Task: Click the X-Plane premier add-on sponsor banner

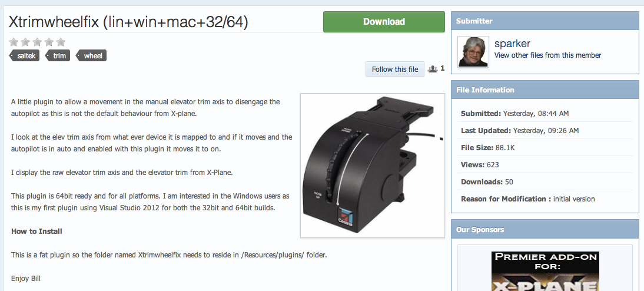Action: tap(545, 272)
